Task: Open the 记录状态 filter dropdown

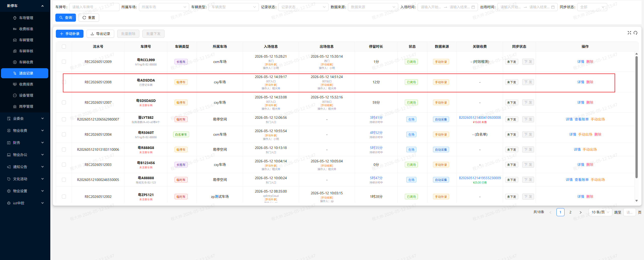Action: (x=303, y=7)
